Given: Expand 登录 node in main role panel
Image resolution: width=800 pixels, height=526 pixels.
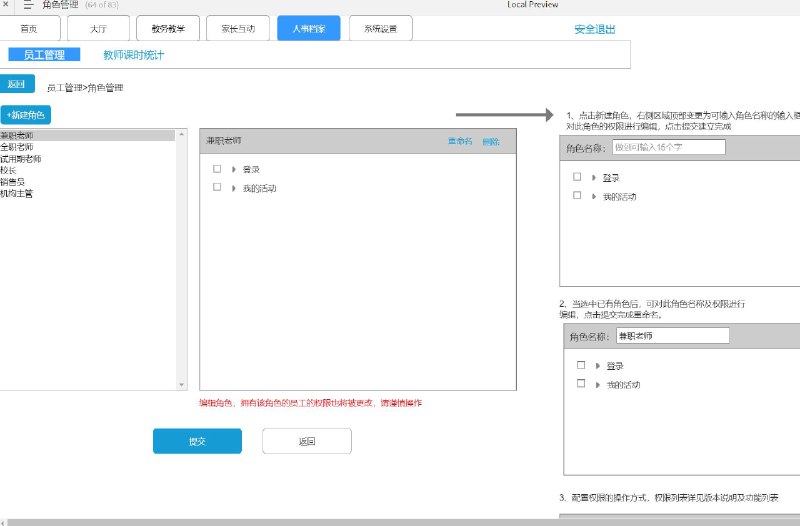Looking at the screenshot, I should 233,169.
